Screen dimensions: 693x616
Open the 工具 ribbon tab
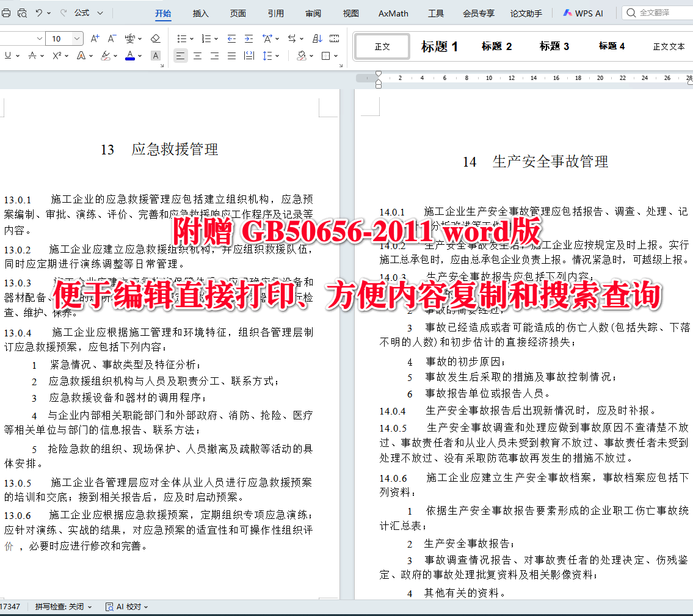(436, 13)
